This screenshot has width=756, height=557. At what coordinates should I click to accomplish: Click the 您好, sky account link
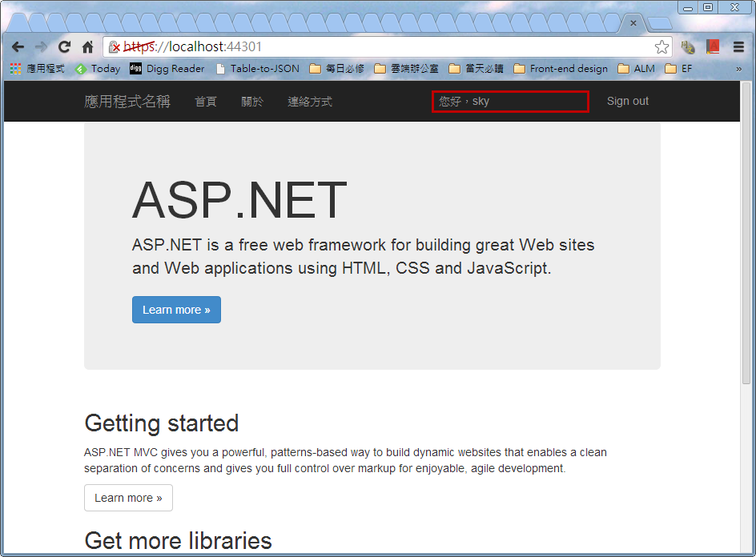(x=464, y=101)
